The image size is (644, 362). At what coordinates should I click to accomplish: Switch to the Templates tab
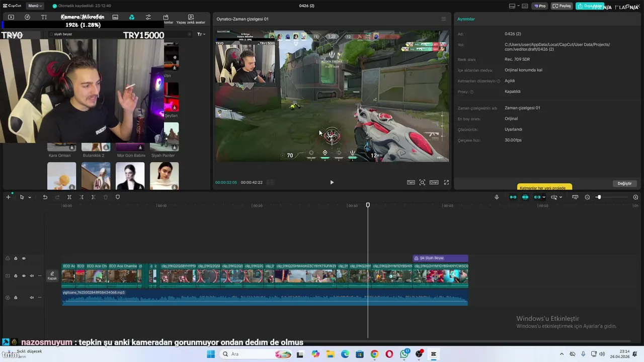click(166, 17)
